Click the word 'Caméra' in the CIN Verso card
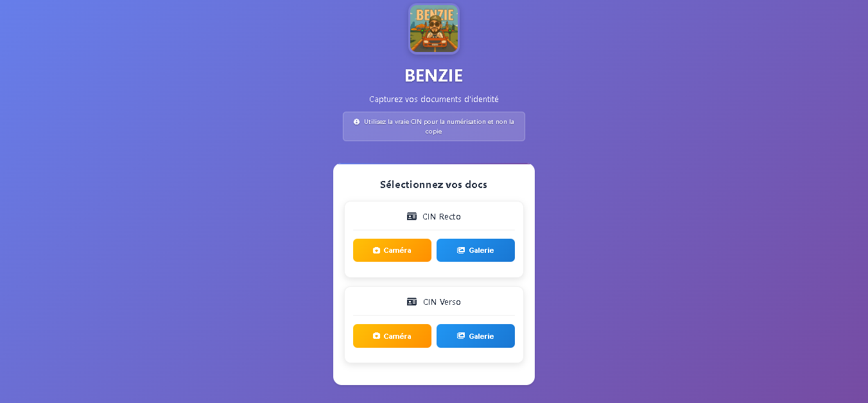The image size is (868, 403). click(397, 336)
